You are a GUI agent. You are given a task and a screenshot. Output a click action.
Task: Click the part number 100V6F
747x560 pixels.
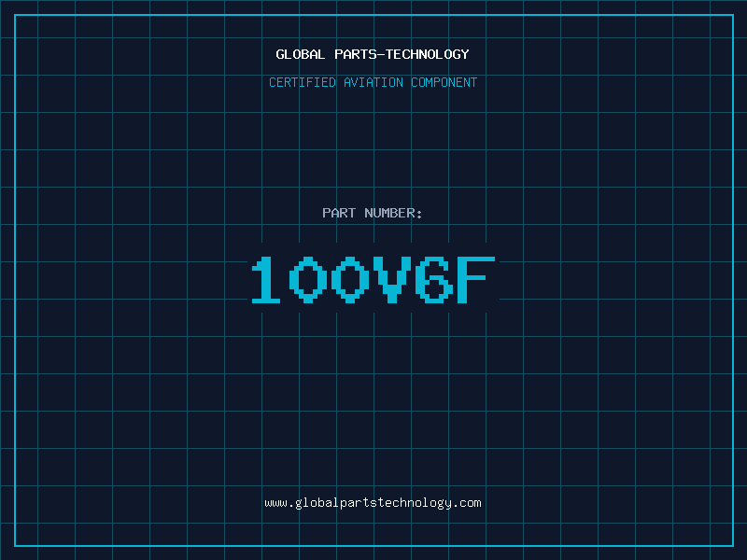point(373,279)
